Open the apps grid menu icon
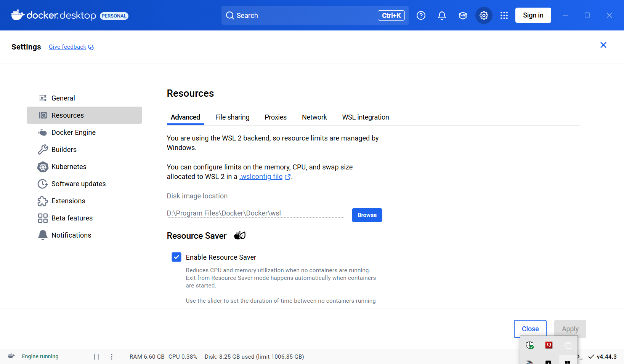This screenshot has height=364, width=624. (x=504, y=16)
